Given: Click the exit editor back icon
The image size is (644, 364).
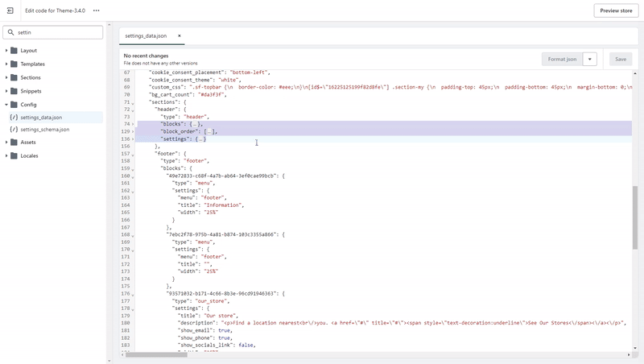Looking at the screenshot, I should click(x=10, y=10).
